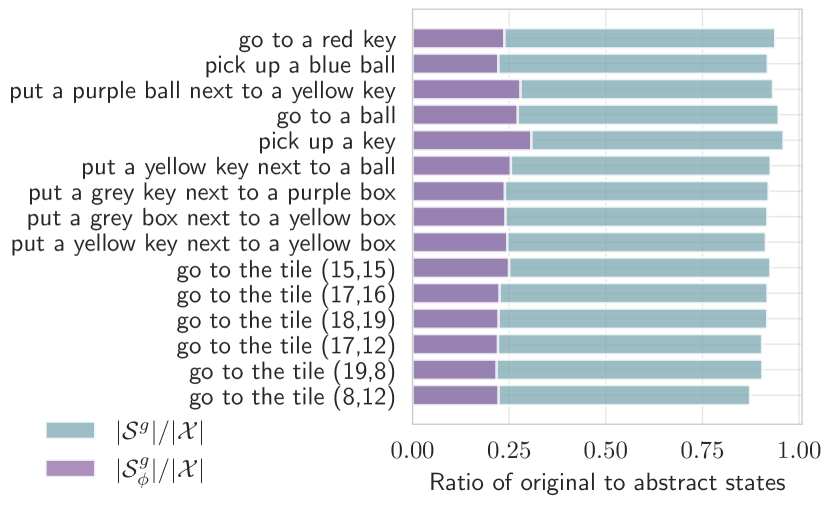Click the teal bar for 'put a grey key next to a purple box'
Screen dimensions: 830x507
click(x=636, y=191)
